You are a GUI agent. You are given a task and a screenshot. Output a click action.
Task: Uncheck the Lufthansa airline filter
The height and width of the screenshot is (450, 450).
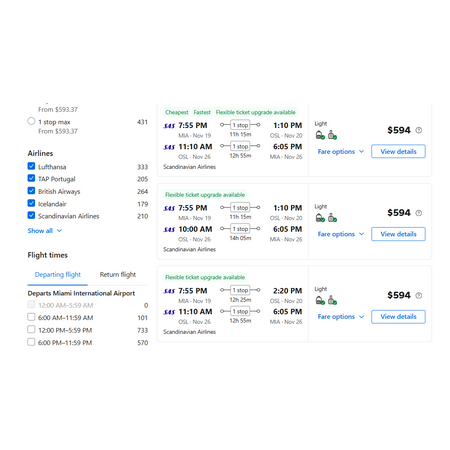click(31, 166)
